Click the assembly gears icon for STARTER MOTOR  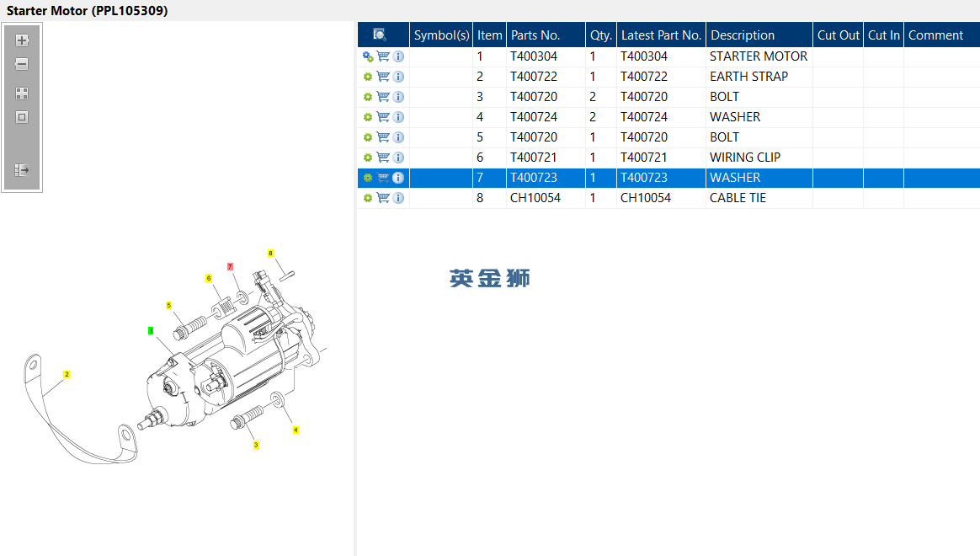tap(368, 56)
